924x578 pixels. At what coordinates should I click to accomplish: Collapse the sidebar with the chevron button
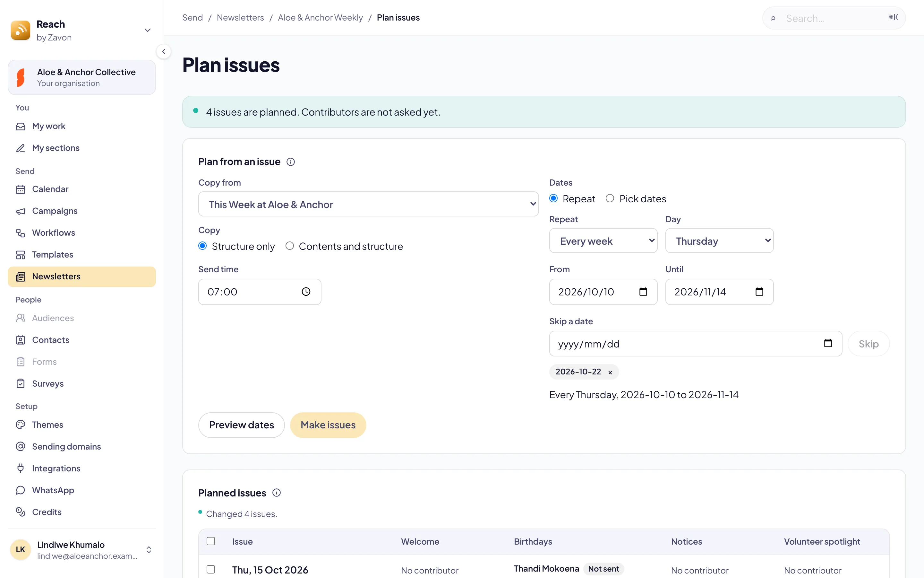tap(163, 51)
